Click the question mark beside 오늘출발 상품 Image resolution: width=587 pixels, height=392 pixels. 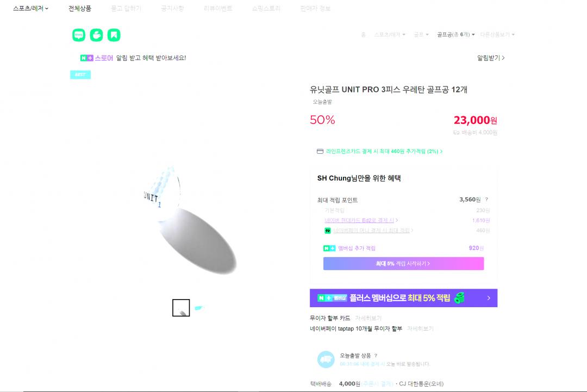(x=376, y=356)
